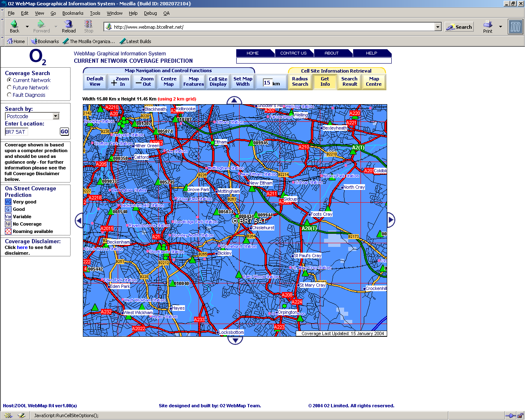This screenshot has height=420, width=525.
Task: Open The Mozilla Organization bookmark
Action: (89, 41)
